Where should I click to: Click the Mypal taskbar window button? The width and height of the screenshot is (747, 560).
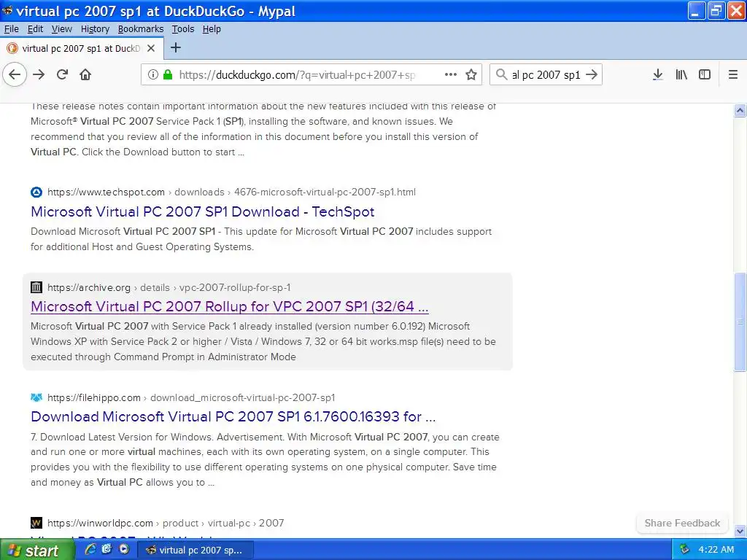[x=196, y=550]
